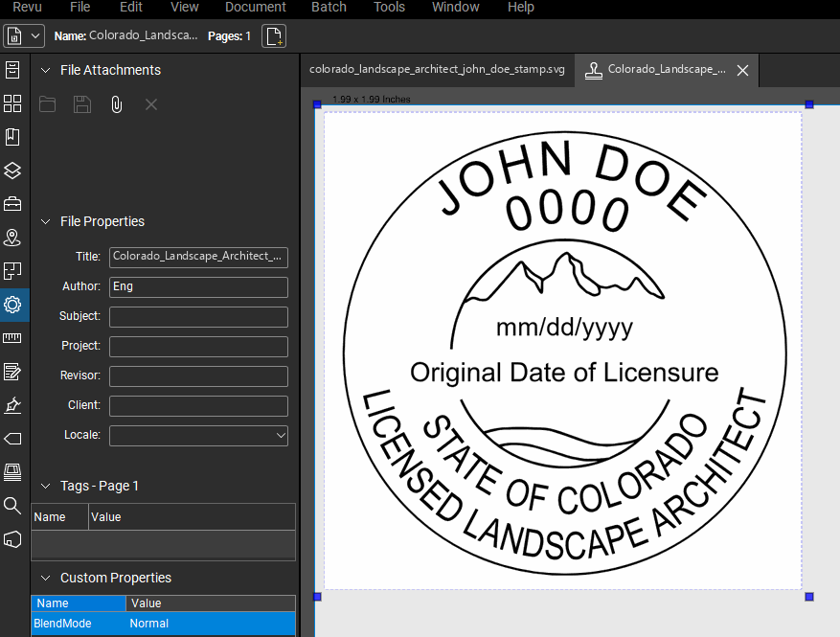Viewport: 840px width, 637px height.
Task: Open the dropdown arrow beside the document icon
Action: point(35,36)
